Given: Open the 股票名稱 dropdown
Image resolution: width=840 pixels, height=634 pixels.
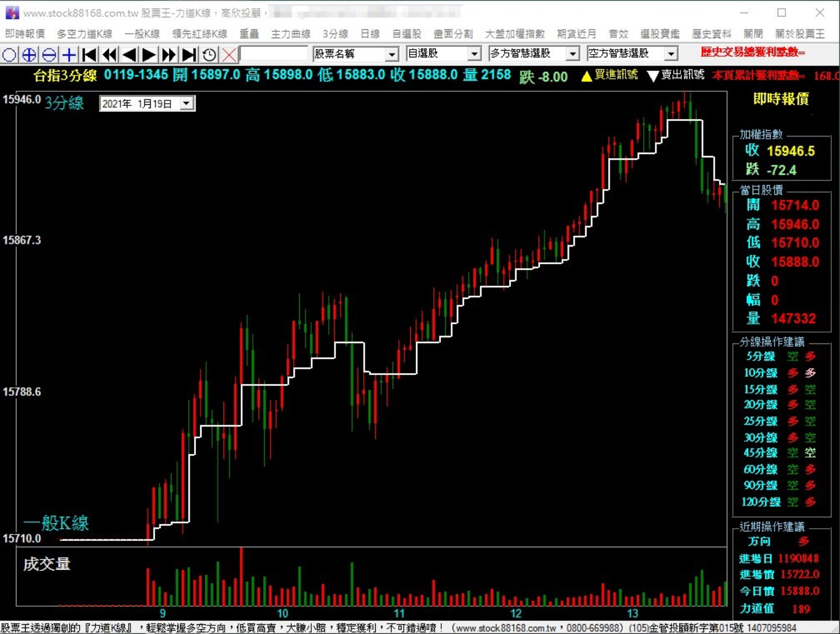Looking at the screenshot, I should tap(392, 54).
